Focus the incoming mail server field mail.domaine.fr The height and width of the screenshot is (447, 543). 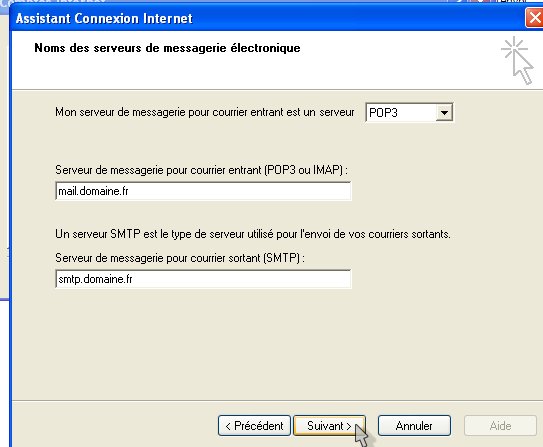coord(203,191)
